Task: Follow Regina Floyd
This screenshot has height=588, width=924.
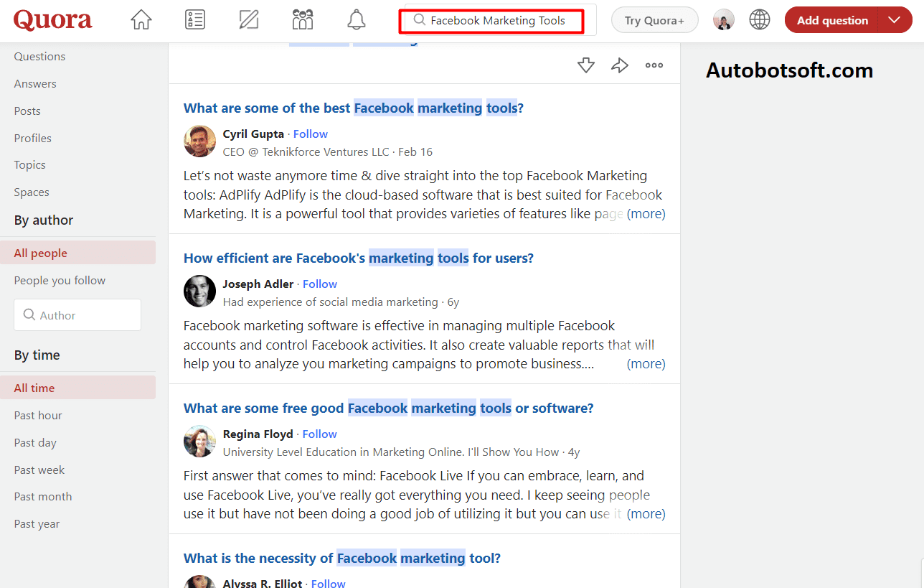Action: pyautogui.click(x=320, y=434)
